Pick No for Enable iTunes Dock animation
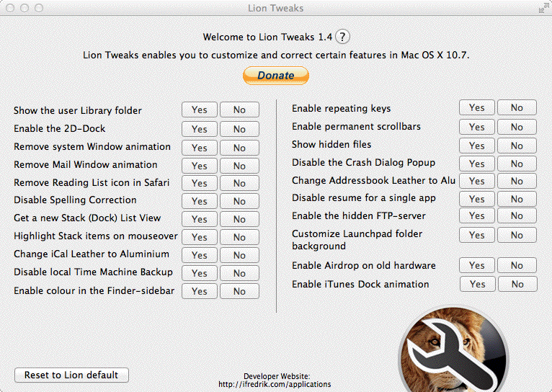552x392 pixels. pos(517,284)
